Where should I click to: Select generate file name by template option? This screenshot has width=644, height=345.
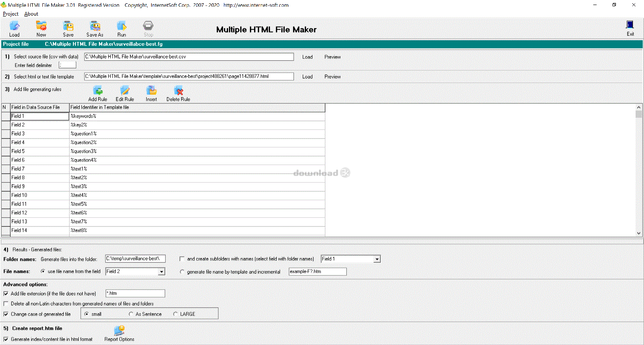[182, 272]
